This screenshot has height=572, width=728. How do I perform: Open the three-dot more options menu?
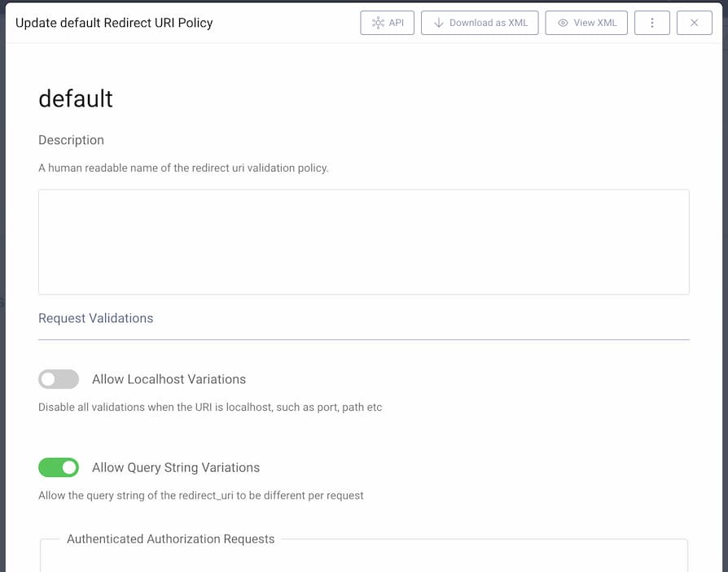[652, 23]
